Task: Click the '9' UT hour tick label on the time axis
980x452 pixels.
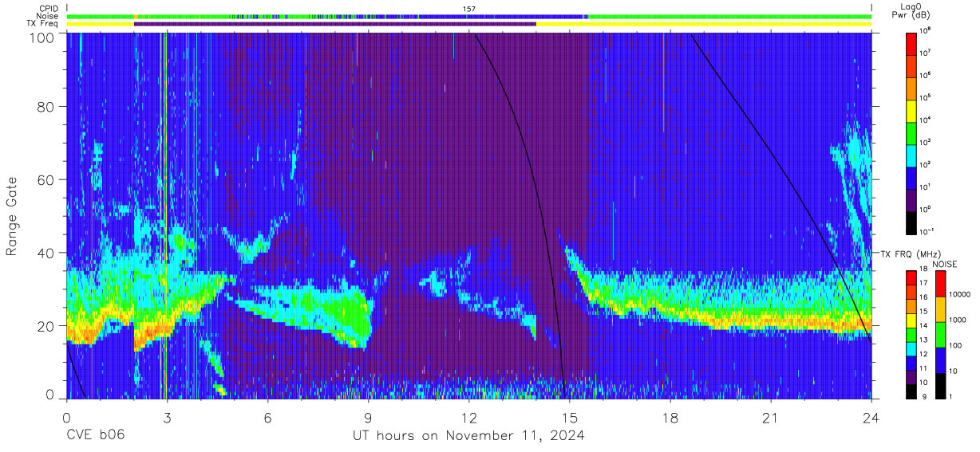Action: coord(368,418)
